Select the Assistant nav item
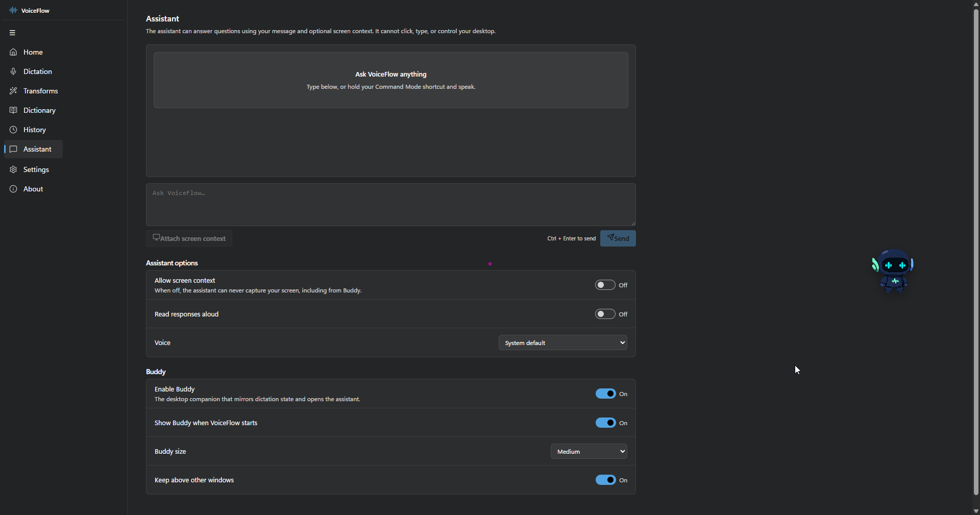This screenshot has height=515, width=980. pos(33,149)
